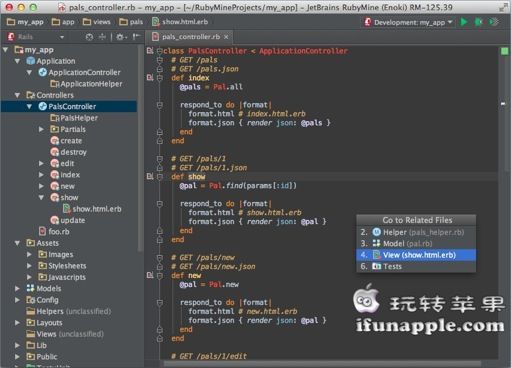Click pals breadcrumb in navigation bar
Image resolution: width=511 pixels, height=368 pixels.
(x=131, y=22)
